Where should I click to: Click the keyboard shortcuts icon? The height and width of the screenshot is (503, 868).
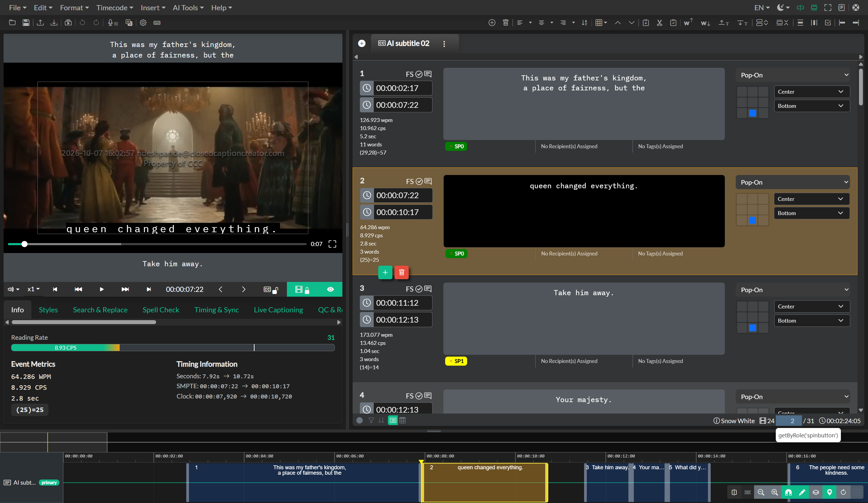(x=157, y=23)
